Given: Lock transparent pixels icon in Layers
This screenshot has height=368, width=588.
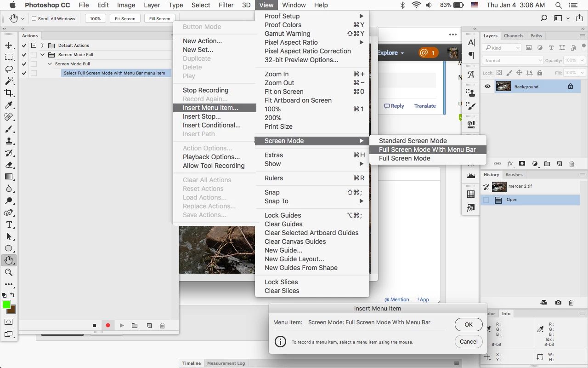Looking at the screenshot, I should pos(499,73).
